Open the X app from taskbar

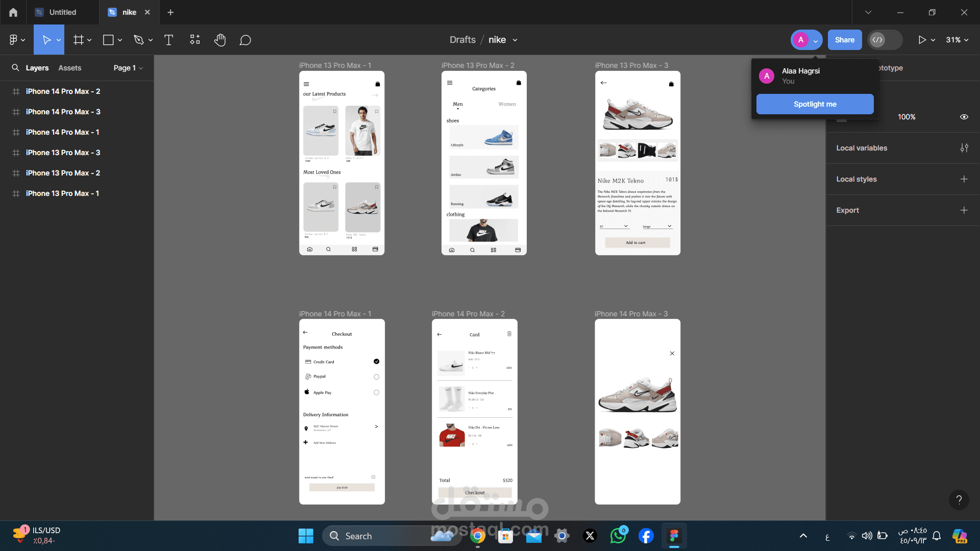[590, 536]
